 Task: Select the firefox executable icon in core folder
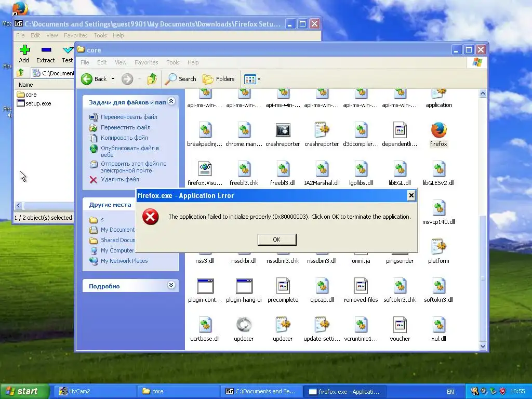(438, 135)
